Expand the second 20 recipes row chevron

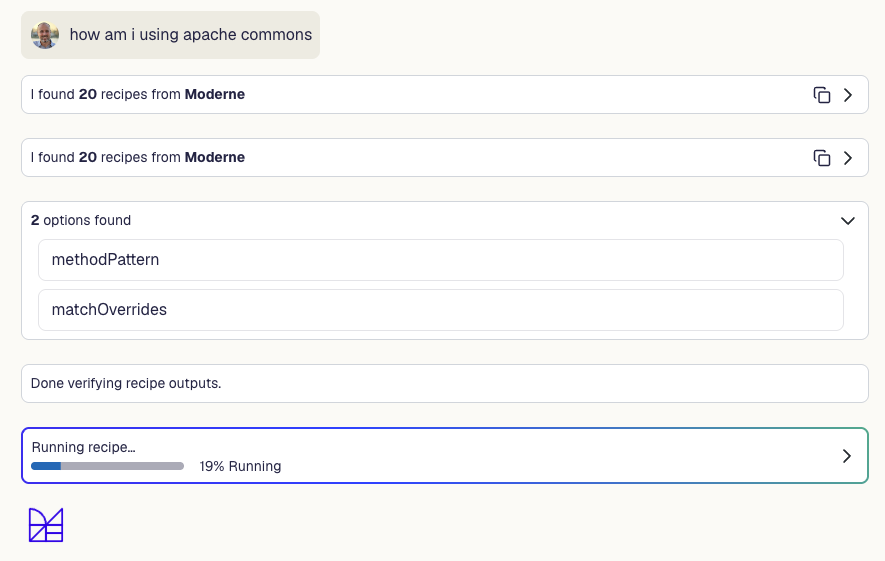coord(848,158)
